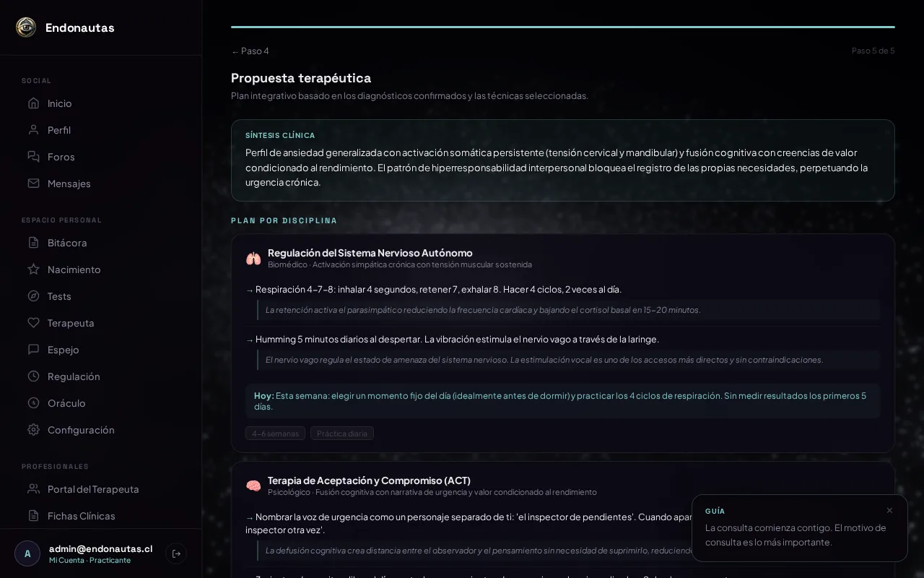Open Terapeuta via the heart icon
This screenshot has width=924, height=578.
pos(33,323)
